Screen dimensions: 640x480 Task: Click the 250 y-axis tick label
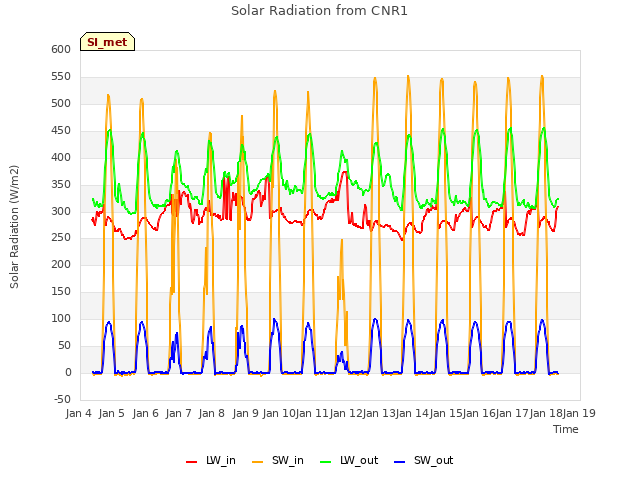coord(61,238)
